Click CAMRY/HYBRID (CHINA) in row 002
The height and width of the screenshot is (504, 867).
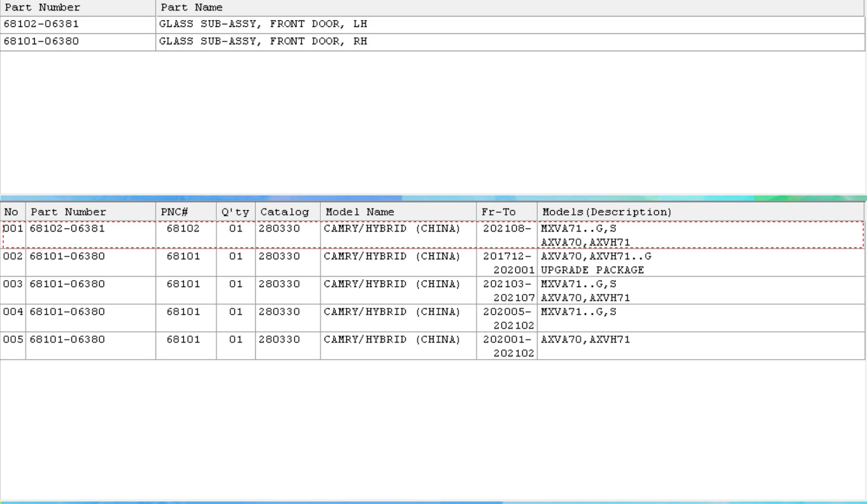(393, 256)
